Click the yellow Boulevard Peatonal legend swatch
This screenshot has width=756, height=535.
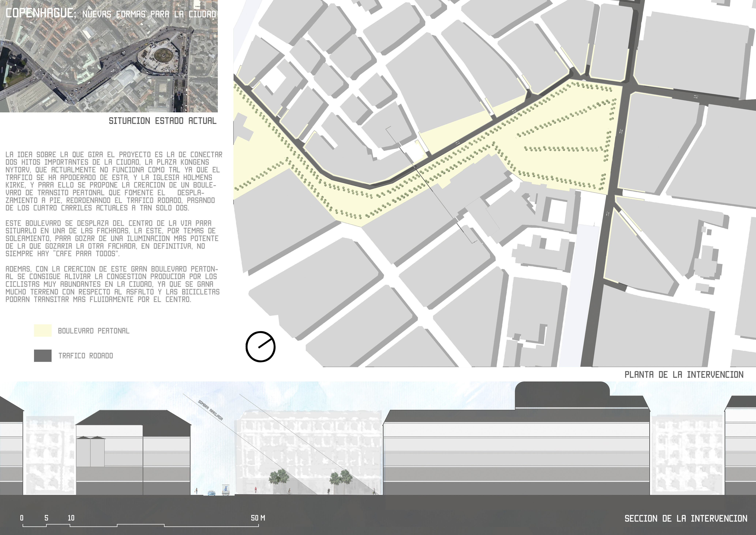43,331
